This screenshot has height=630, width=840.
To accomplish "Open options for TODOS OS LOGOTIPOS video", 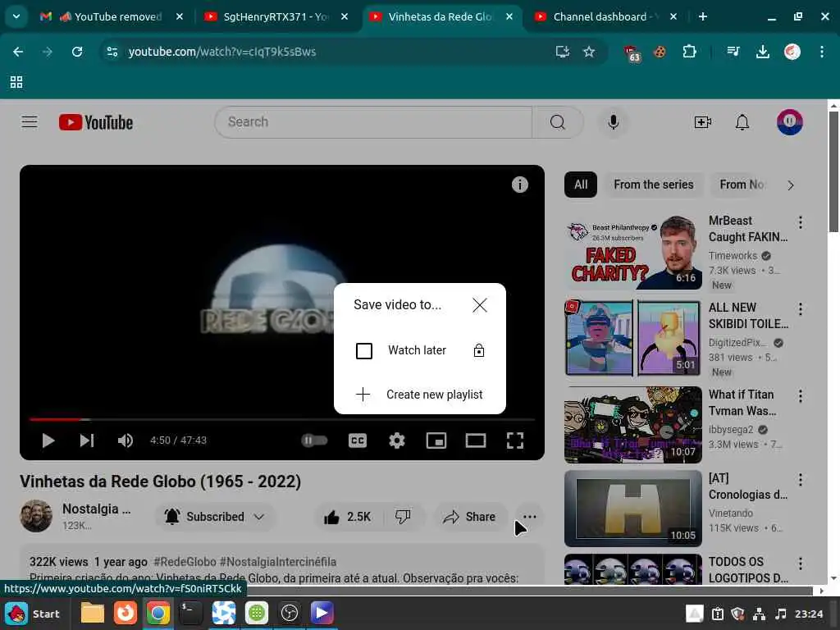I will pyautogui.click(x=800, y=563).
